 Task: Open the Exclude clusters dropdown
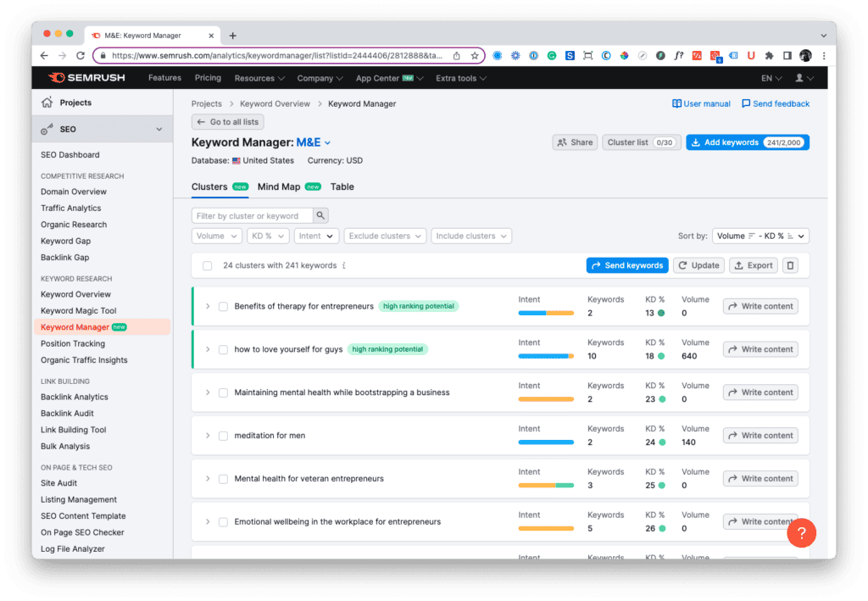[385, 236]
